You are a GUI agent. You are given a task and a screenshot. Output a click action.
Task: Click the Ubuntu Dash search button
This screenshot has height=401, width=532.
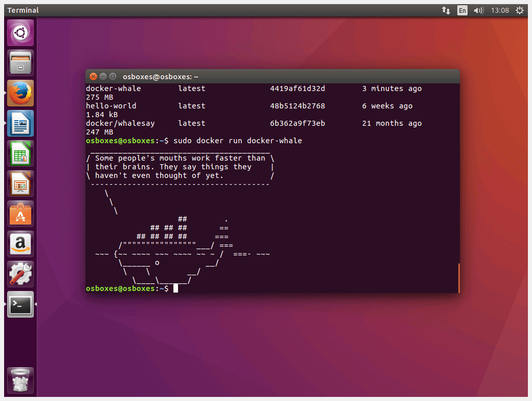click(20, 32)
